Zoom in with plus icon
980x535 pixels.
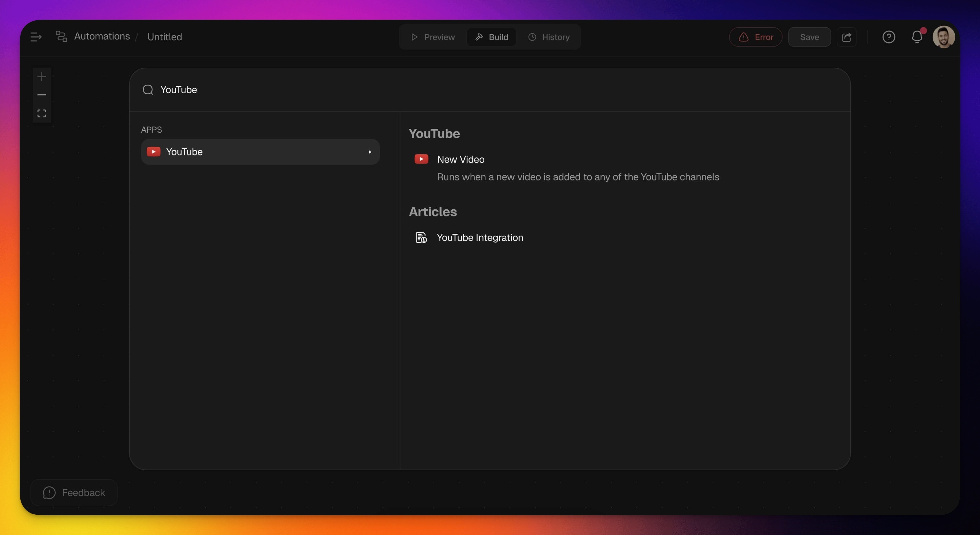pyautogui.click(x=41, y=76)
